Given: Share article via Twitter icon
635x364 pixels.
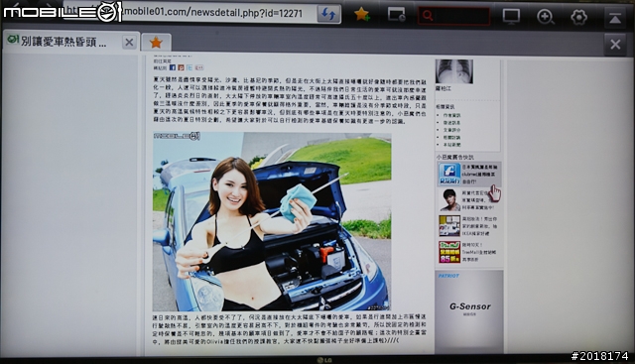Looking at the screenshot, I should 190,67.
